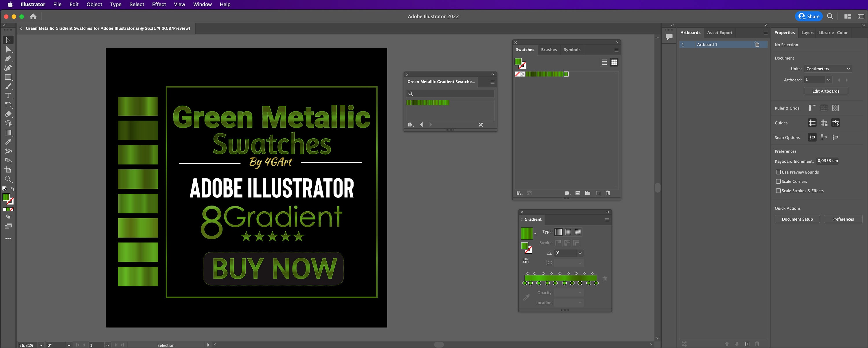The height and width of the screenshot is (348, 868).
Task: Click the search field in the swatch library panel
Action: point(450,94)
